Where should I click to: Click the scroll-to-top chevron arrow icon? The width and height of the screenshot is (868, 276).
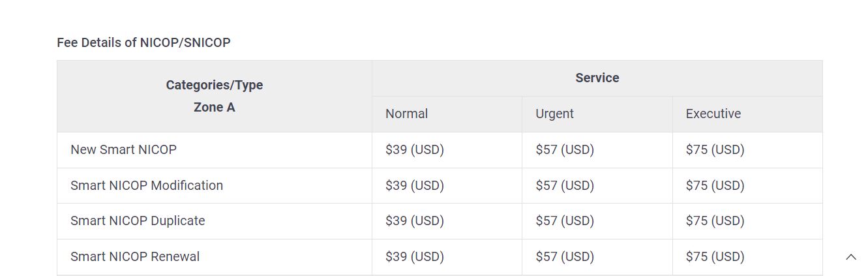click(850, 257)
